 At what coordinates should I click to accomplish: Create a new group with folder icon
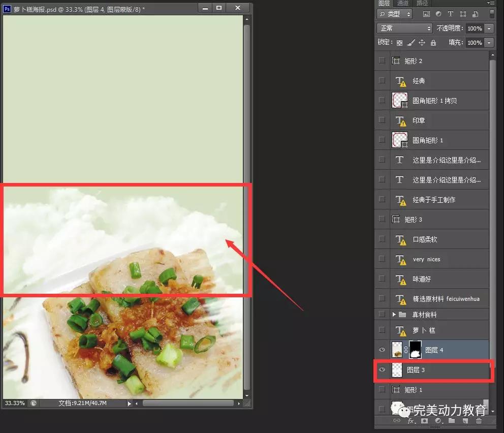click(452, 421)
